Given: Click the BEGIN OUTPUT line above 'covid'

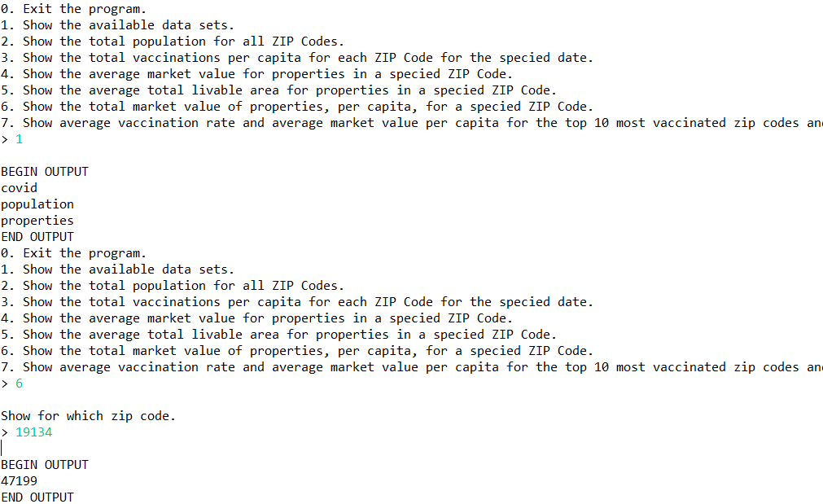Looking at the screenshot, I should [44, 172].
